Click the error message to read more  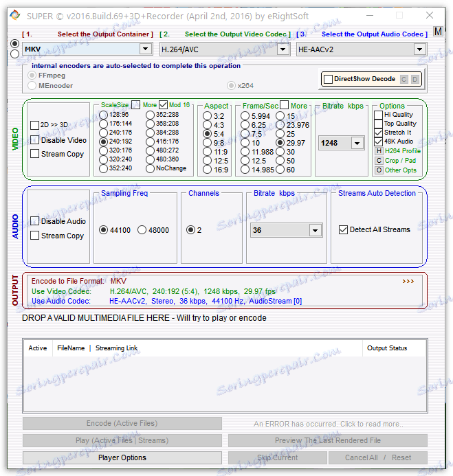coord(329,424)
